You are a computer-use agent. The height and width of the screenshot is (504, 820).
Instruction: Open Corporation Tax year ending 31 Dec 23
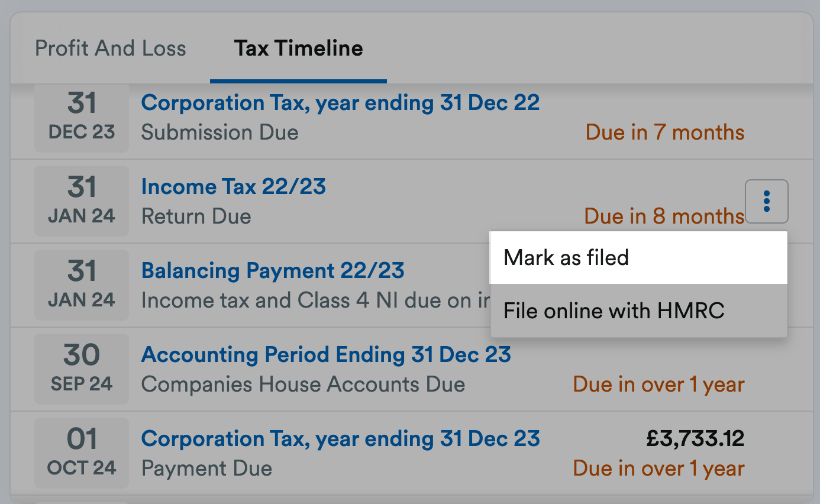click(x=340, y=439)
